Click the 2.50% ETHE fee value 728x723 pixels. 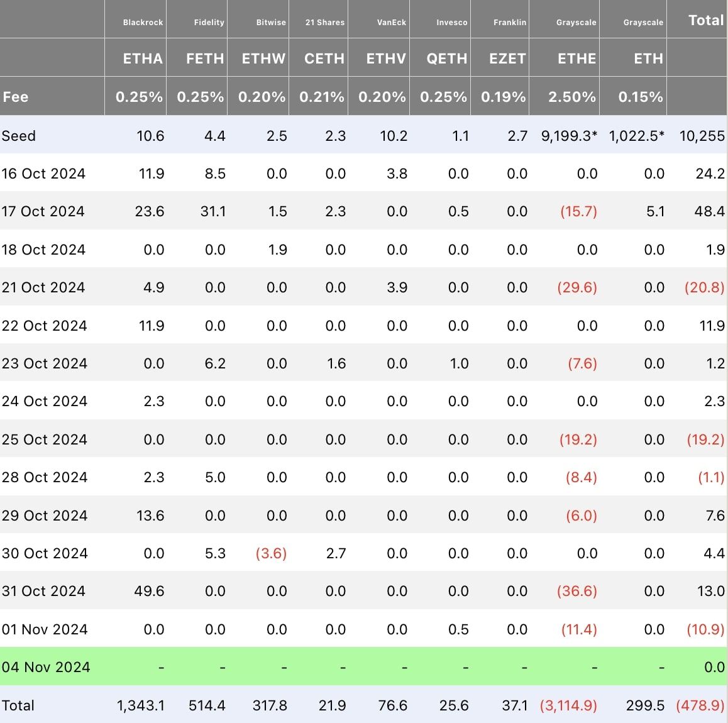coord(572,97)
